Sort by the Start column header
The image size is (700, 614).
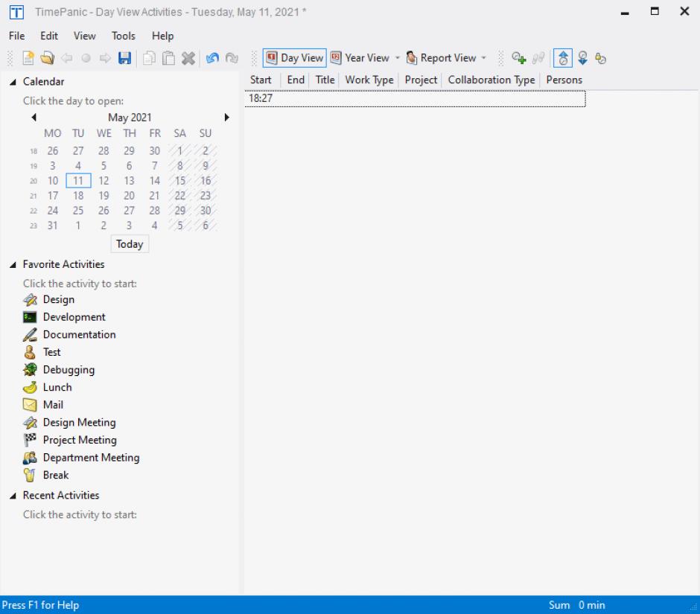[261, 80]
